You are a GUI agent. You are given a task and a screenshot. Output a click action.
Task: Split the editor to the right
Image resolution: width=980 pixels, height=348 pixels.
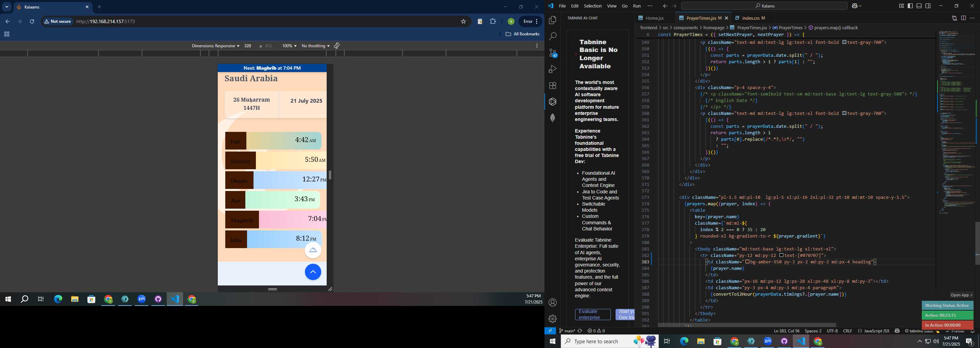pyautogui.click(x=963, y=18)
